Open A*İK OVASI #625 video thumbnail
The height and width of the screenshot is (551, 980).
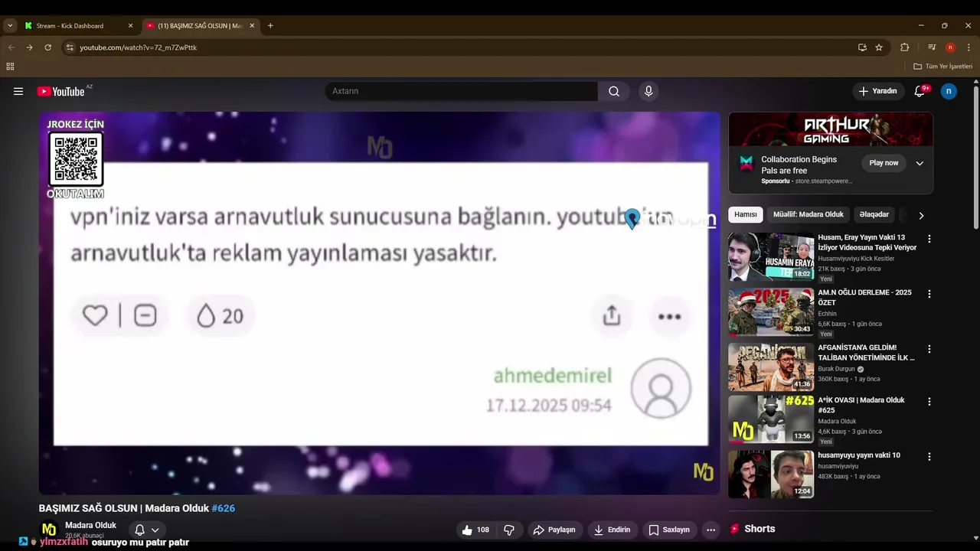click(771, 419)
